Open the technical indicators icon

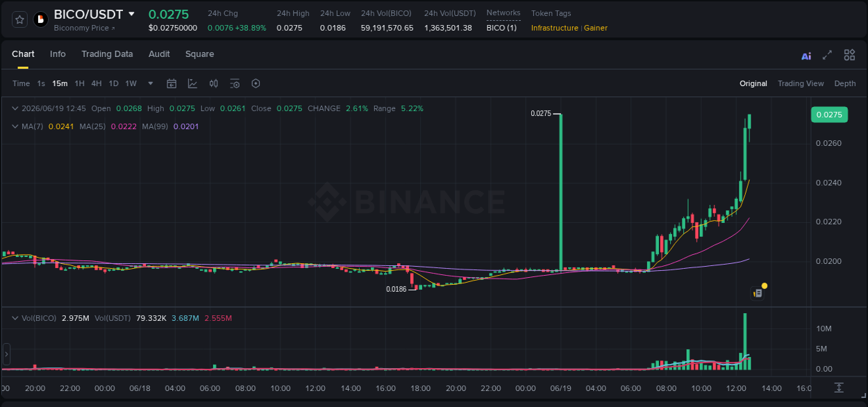[192, 83]
